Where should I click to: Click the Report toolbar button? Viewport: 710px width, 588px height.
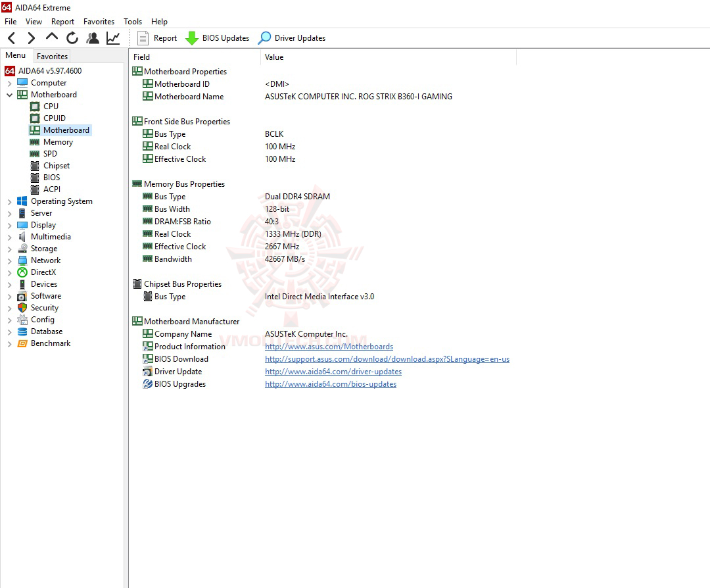click(x=156, y=38)
